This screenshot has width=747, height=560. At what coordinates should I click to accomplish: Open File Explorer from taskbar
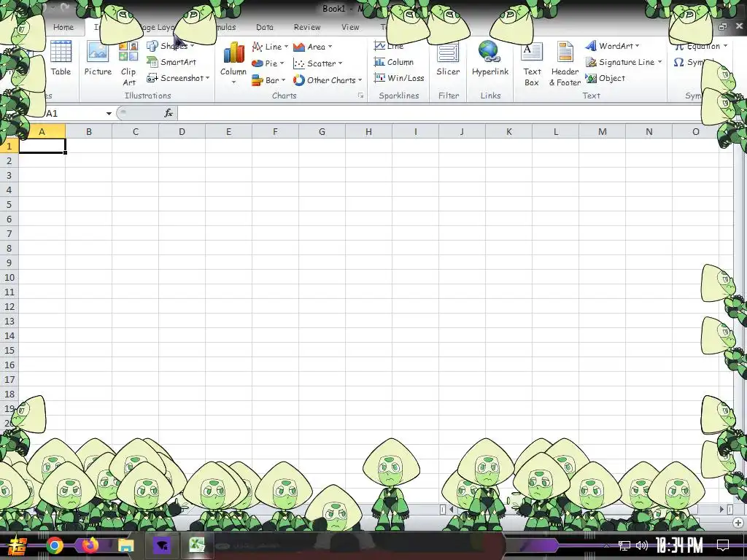pos(125,545)
